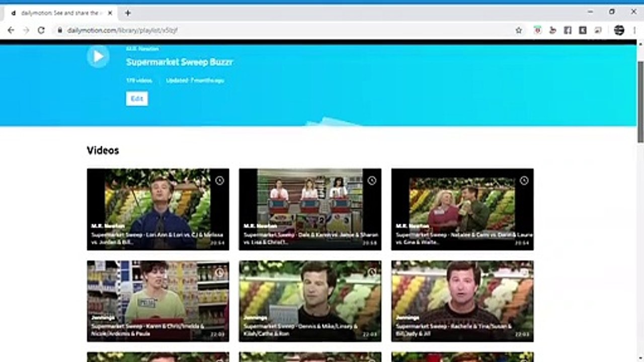The height and width of the screenshot is (362, 644).
Task: Open the Karen & Chris video thumbnail
Action: click(158, 301)
